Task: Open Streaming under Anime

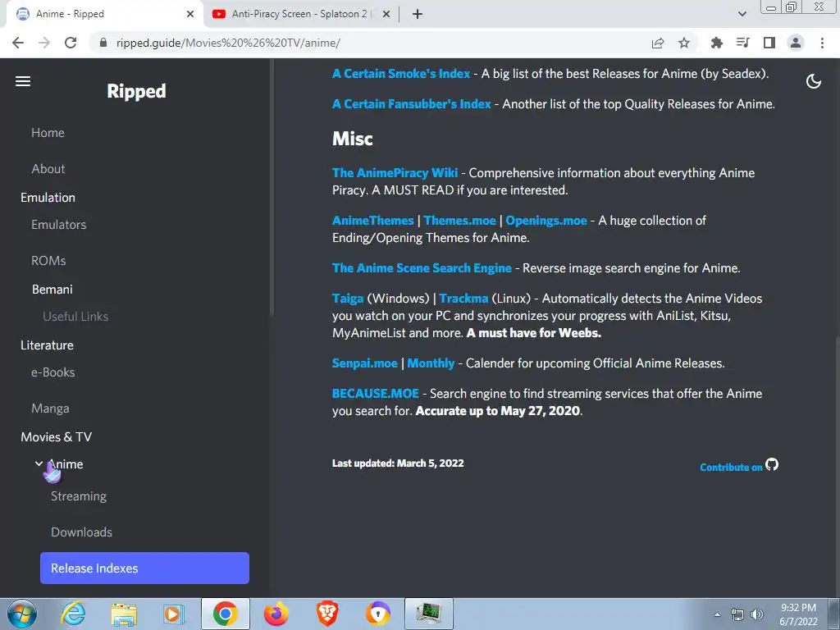Action: (79, 496)
